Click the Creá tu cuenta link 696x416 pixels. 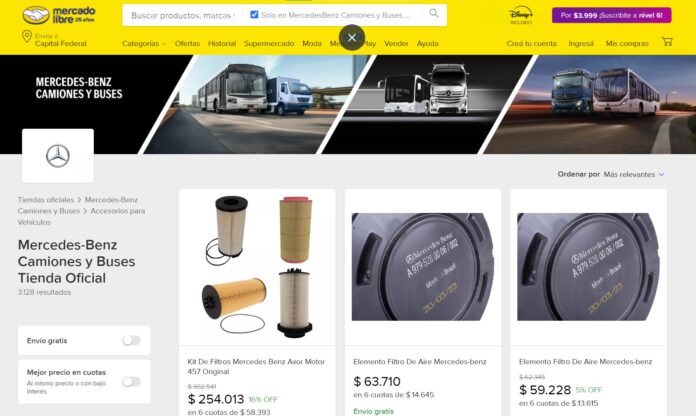[531, 44]
